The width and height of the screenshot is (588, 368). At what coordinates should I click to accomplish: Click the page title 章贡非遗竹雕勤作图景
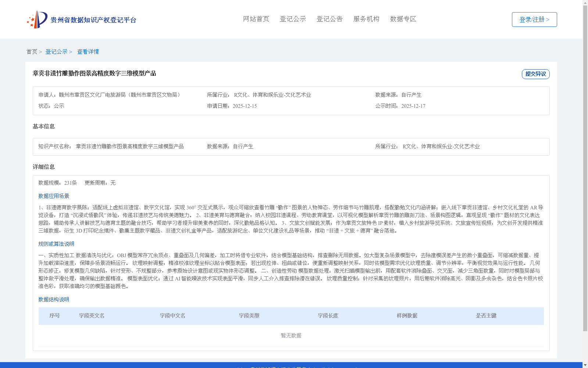tap(94, 73)
